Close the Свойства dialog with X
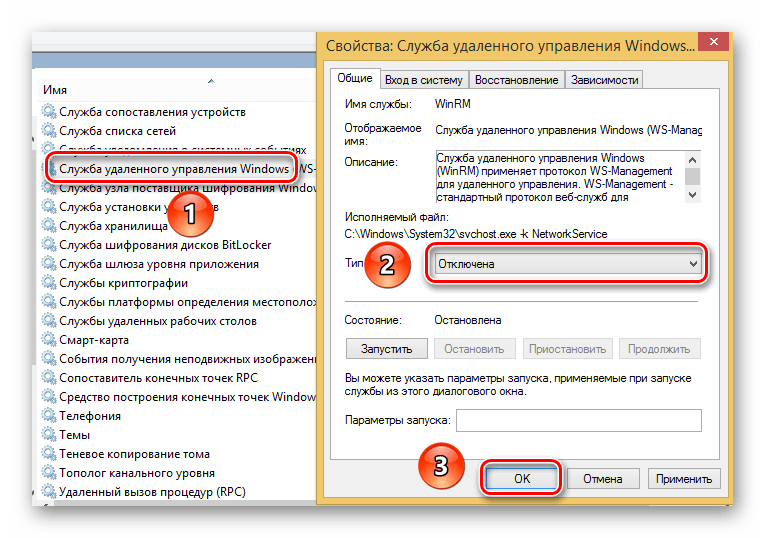Screen dimensions: 765x538 pos(713,42)
